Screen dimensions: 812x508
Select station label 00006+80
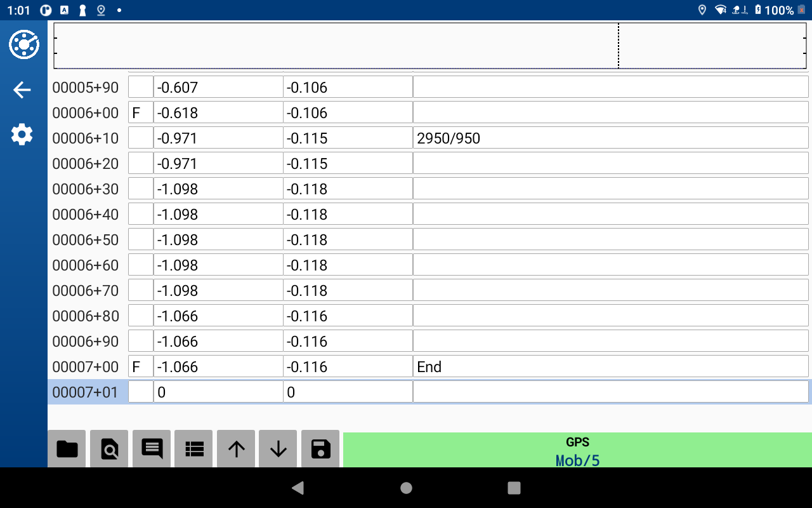click(86, 316)
